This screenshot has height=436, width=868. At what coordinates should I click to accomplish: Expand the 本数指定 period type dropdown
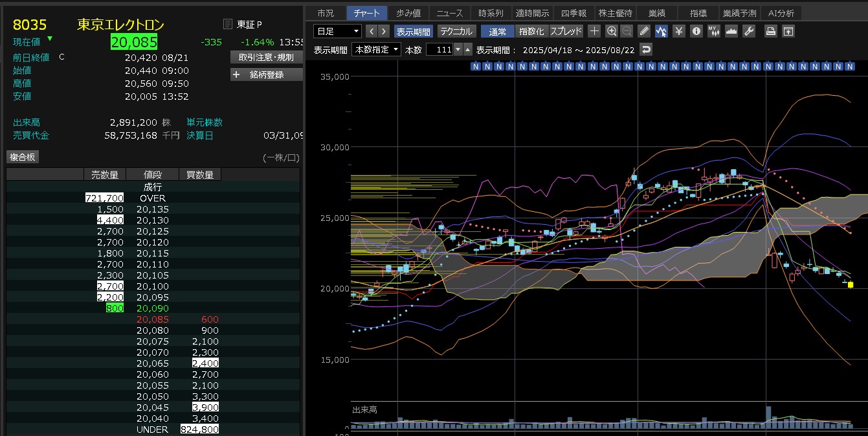[x=376, y=50]
